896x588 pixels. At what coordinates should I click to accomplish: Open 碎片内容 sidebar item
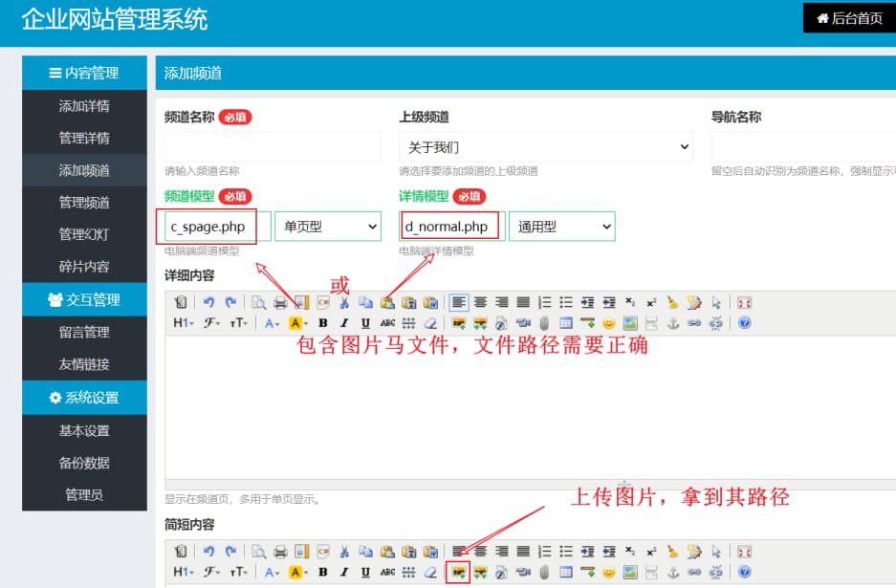84,267
